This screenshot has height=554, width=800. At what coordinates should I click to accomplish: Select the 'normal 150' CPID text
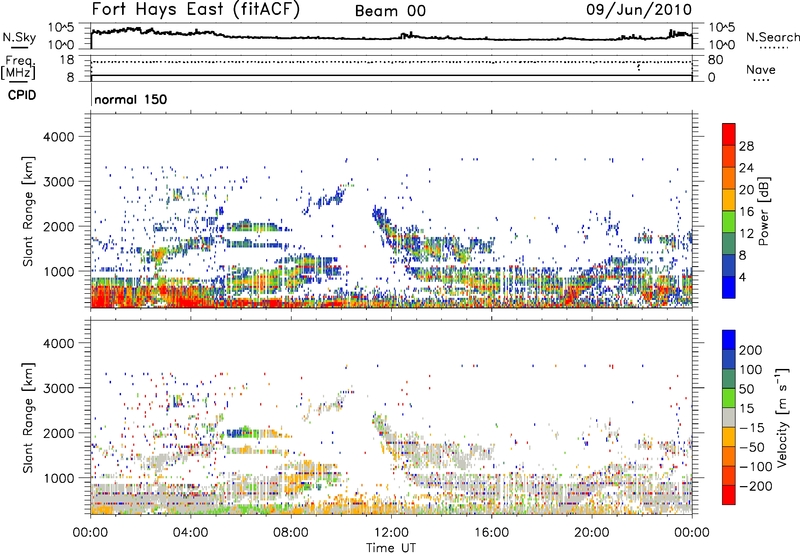tap(131, 99)
